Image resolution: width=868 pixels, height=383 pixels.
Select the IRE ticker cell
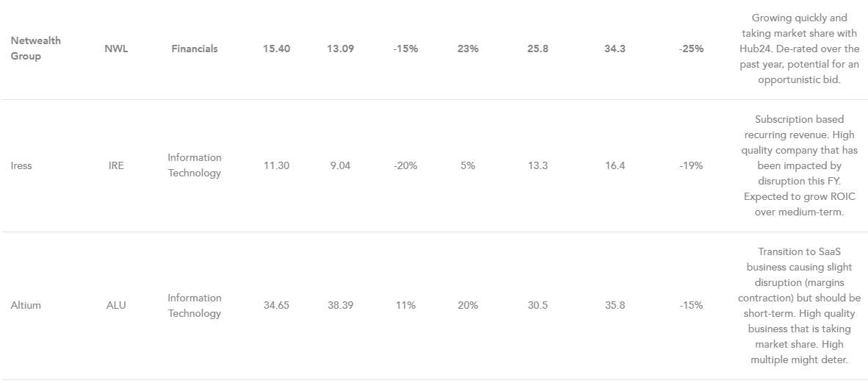(x=116, y=165)
